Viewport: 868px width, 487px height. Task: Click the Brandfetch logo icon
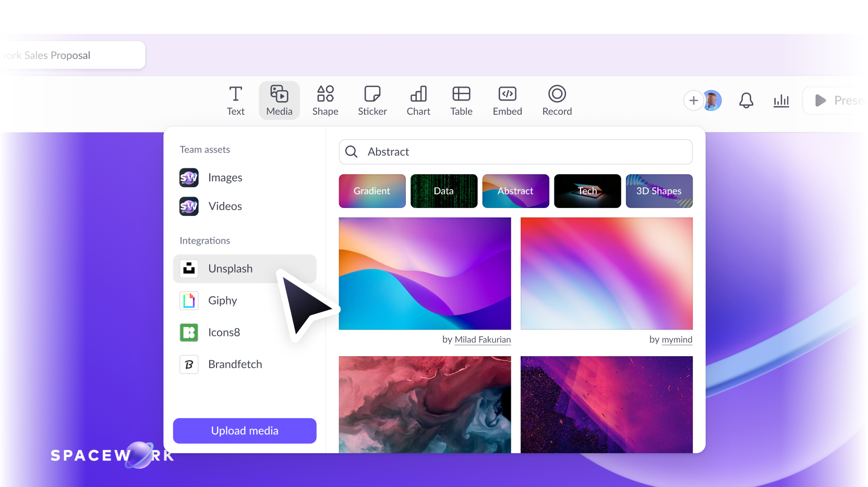189,364
